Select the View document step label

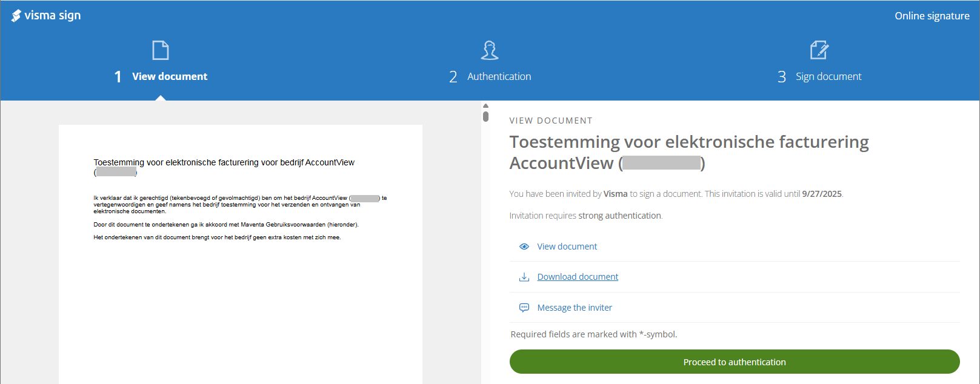tap(170, 76)
